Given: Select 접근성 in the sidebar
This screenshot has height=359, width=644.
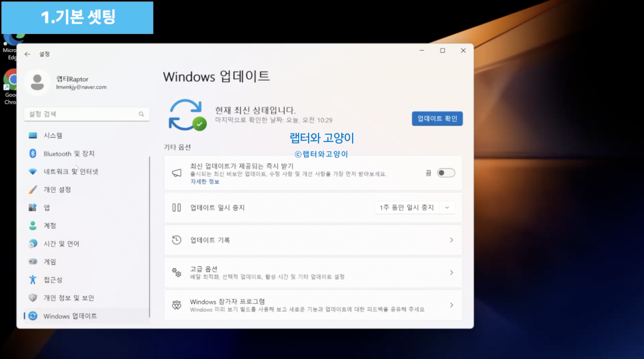Looking at the screenshot, I should click(86, 280).
